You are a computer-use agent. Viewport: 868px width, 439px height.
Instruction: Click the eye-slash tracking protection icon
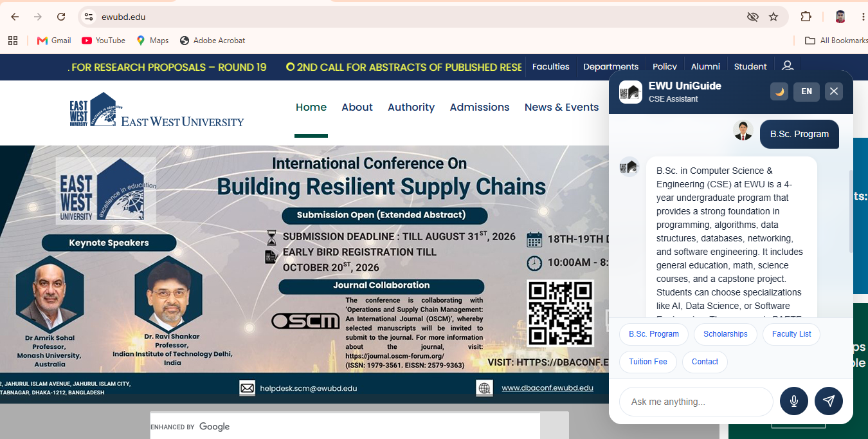pos(752,17)
